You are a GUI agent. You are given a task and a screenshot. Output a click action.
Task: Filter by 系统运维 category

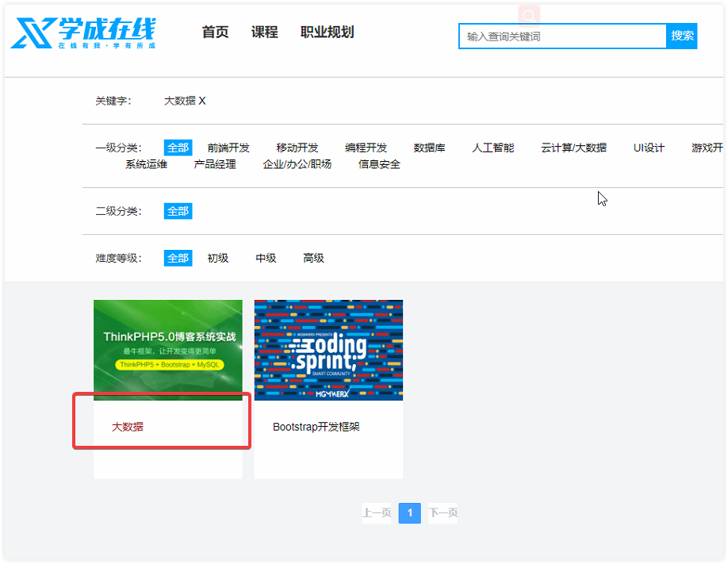(x=146, y=164)
